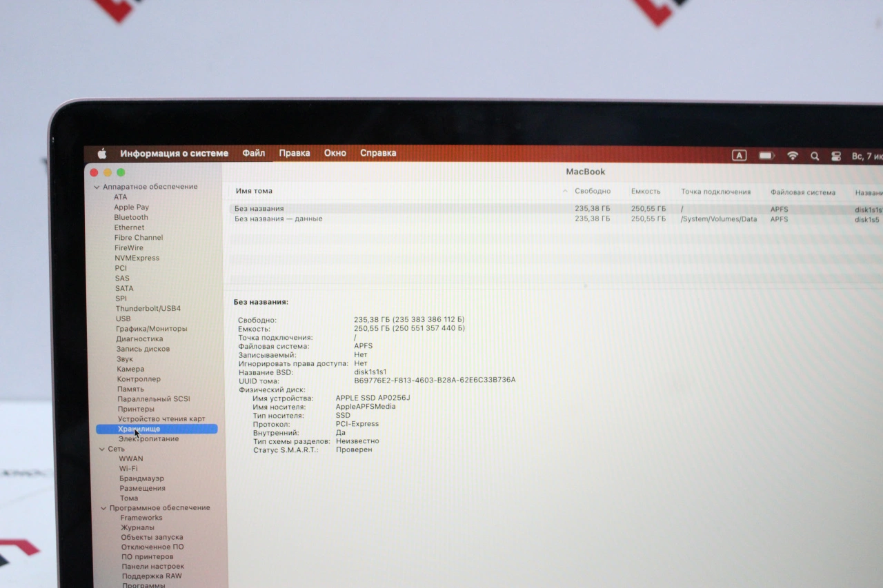Select Память in the sidebar
Image resolution: width=883 pixels, height=588 pixels.
[130, 389]
